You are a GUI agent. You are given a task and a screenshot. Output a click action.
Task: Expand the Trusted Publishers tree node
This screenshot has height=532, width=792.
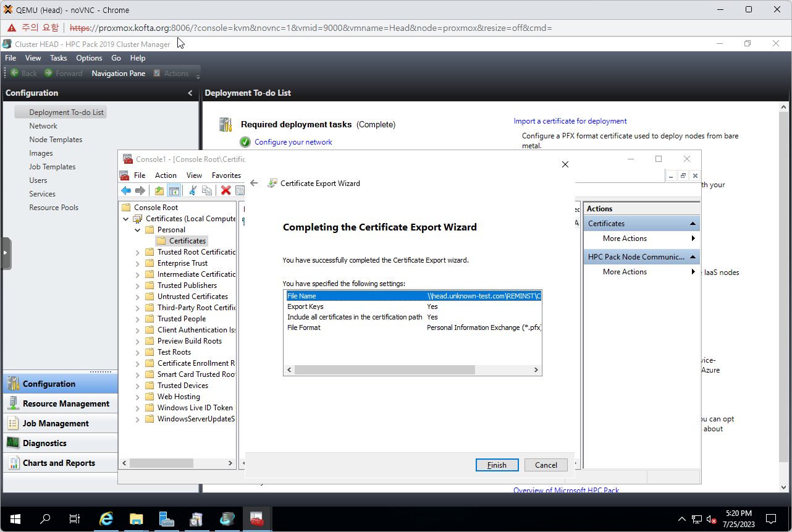click(x=138, y=285)
